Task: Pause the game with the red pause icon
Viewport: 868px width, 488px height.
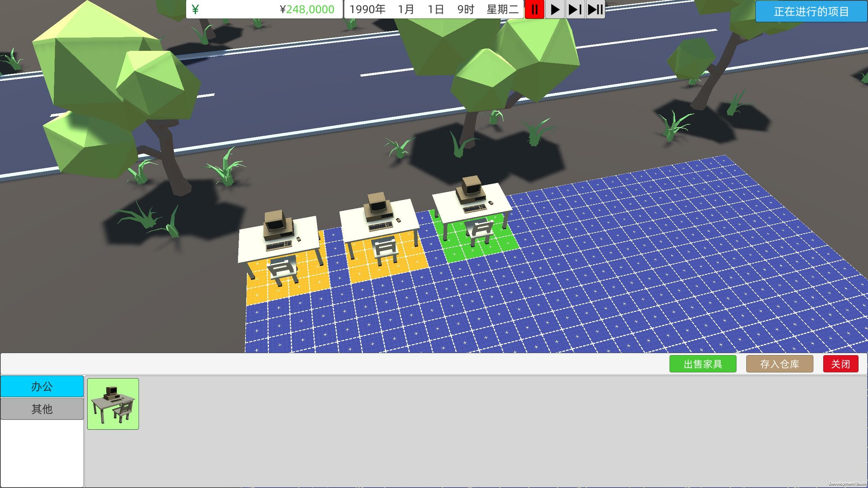Action: [x=535, y=9]
